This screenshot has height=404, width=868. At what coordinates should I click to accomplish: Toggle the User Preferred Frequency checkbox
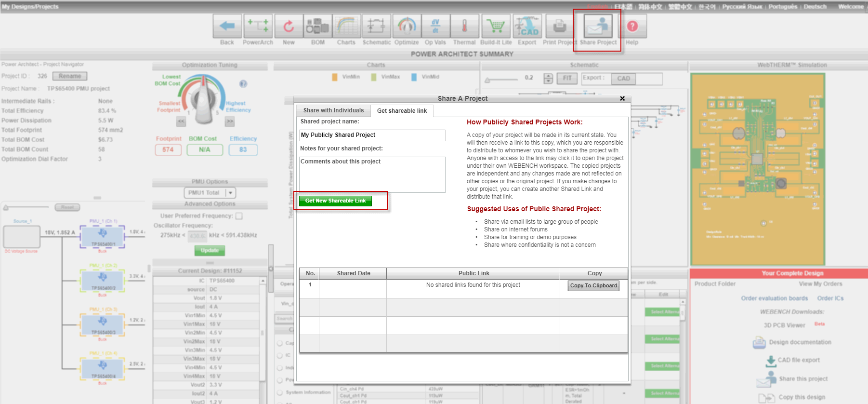pyautogui.click(x=239, y=216)
